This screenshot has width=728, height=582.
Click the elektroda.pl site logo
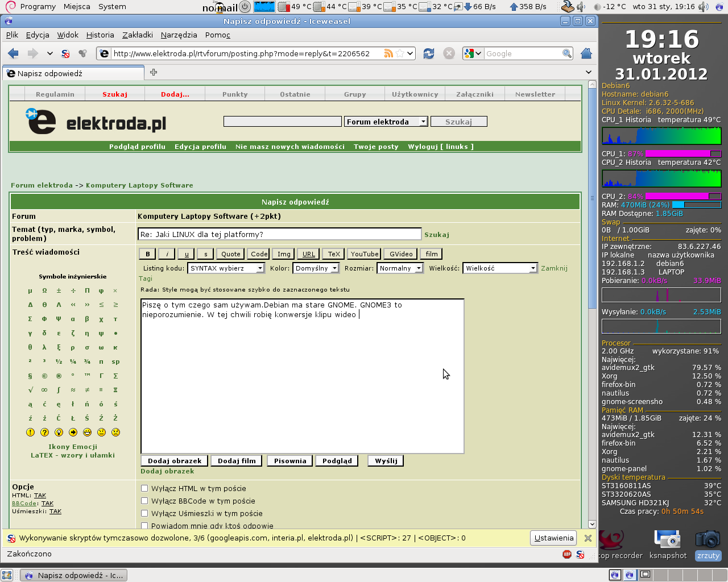[96, 121]
